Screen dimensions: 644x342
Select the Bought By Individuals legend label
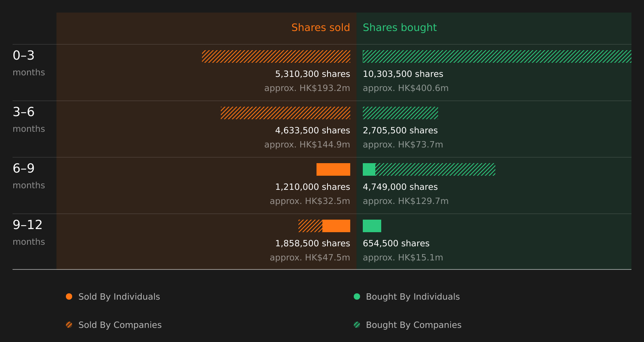tap(413, 297)
